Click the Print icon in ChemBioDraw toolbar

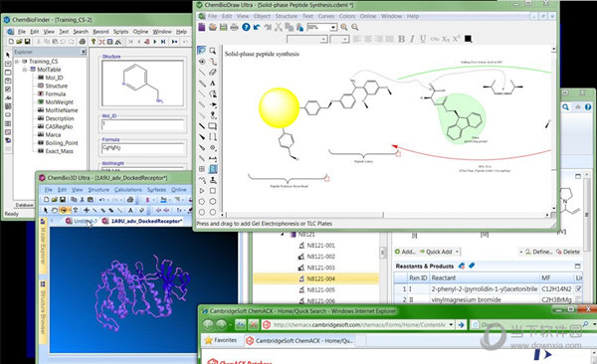pos(234,27)
